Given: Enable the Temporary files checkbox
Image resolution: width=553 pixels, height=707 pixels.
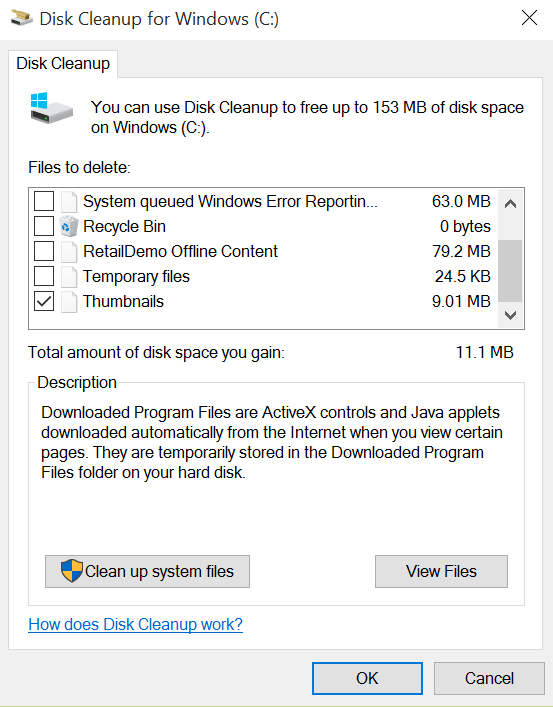Looking at the screenshot, I should pos(44,276).
